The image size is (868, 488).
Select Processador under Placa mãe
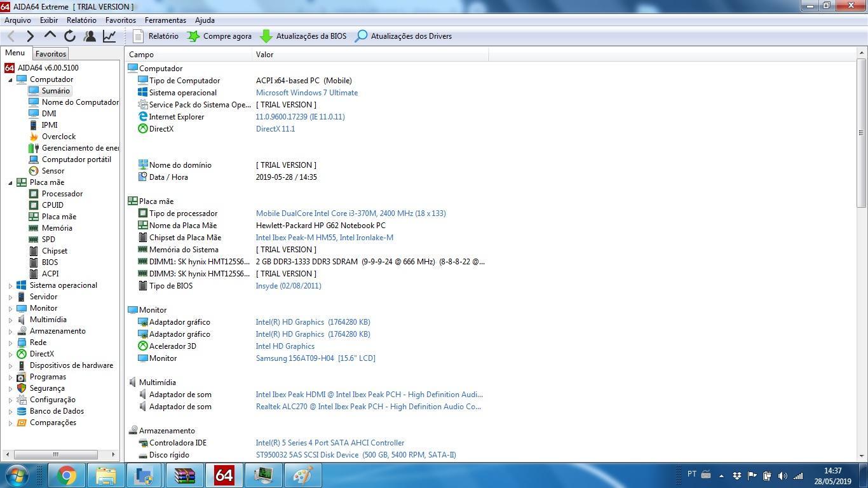pos(62,194)
